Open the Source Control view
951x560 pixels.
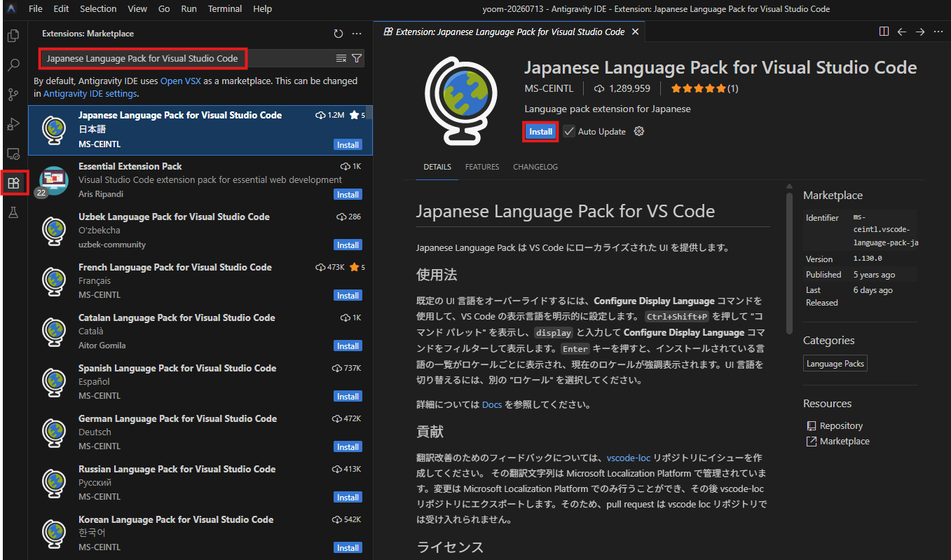(13, 95)
